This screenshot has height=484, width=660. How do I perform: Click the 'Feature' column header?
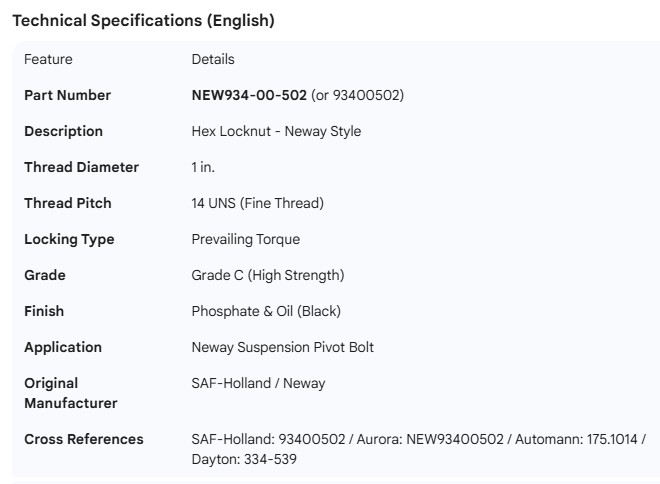click(x=48, y=59)
